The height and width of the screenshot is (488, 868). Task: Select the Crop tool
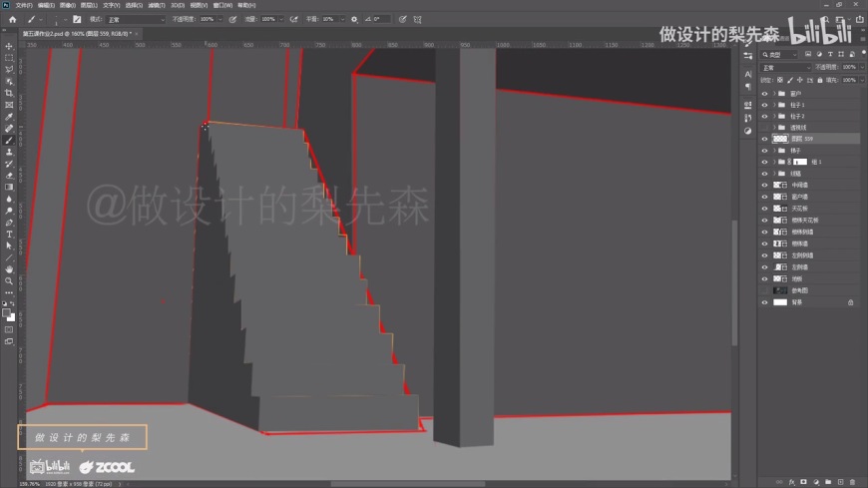click(x=9, y=93)
